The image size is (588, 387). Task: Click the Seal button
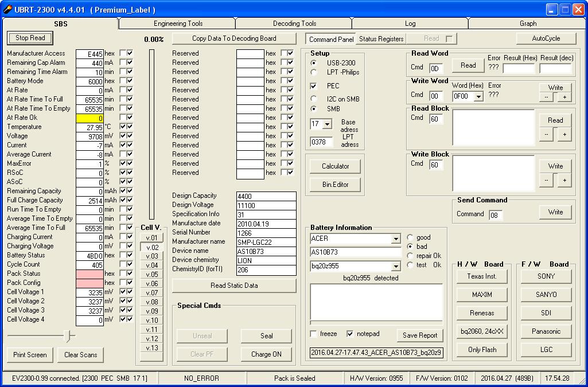click(266, 335)
